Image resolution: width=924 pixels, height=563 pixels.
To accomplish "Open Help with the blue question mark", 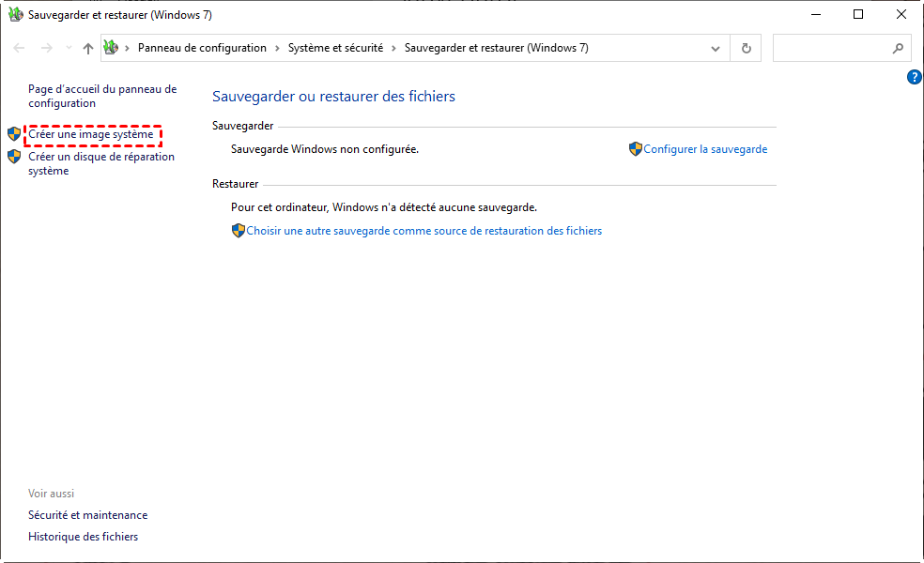I will click(x=914, y=77).
